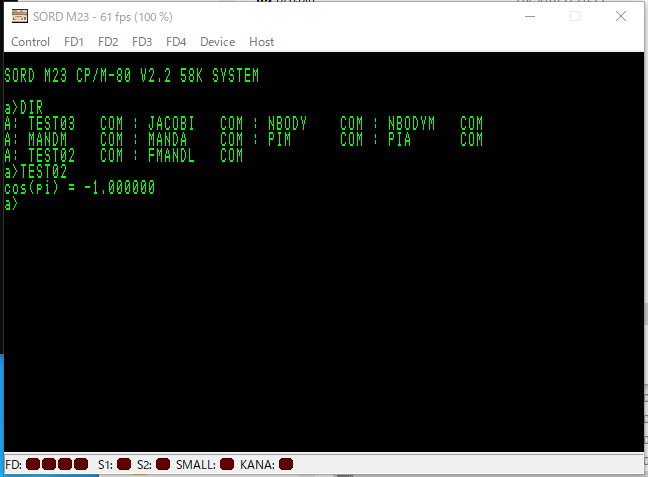Click the S2: status bar label

pos(144,465)
